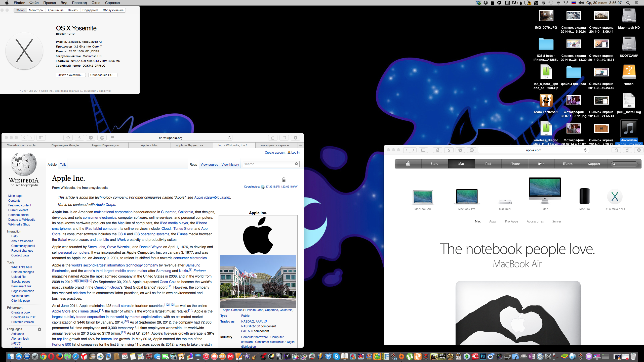Open View history on Wikipedia
Screen dimensions: 644x362
pyautogui.click(x=230, y=164)
